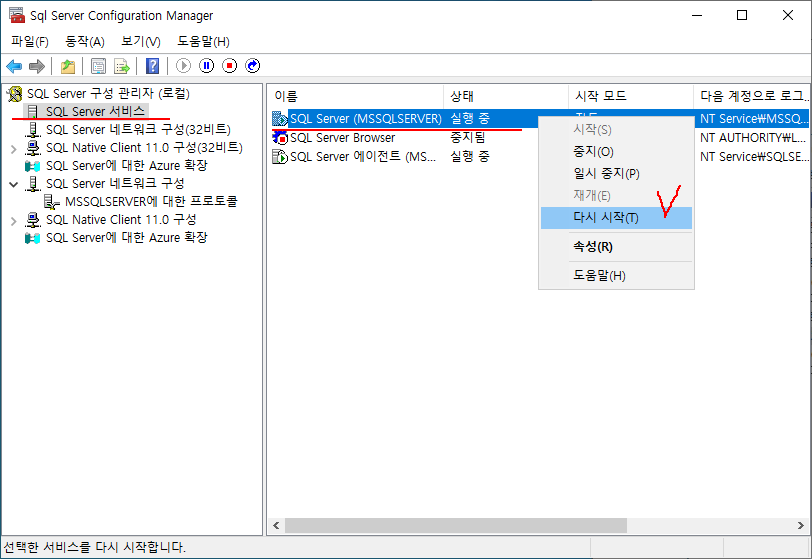This screenshot has width=812, height=559.
Task: Open the 보기(V) menu
Action: point(141,41)
